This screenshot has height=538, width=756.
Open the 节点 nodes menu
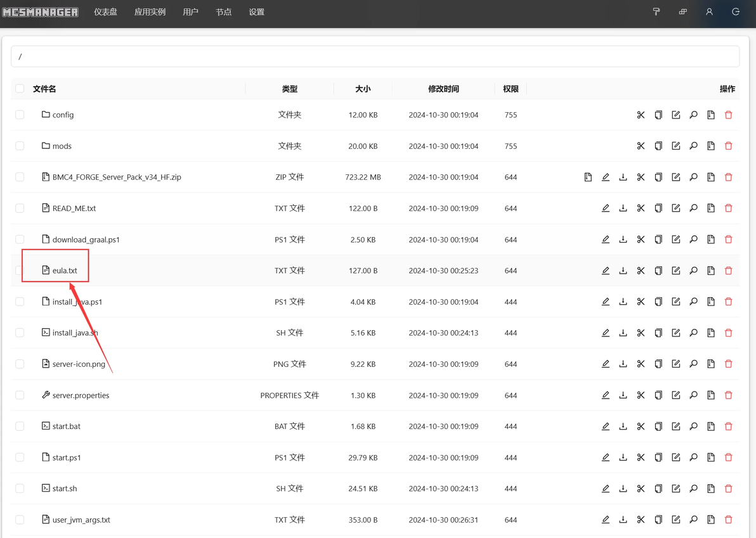pos(224,12)
